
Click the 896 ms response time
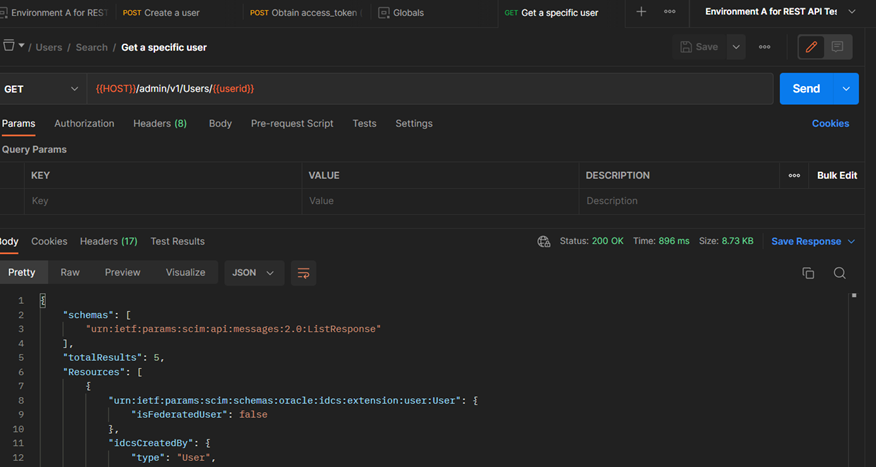click(x=674, y=241)
